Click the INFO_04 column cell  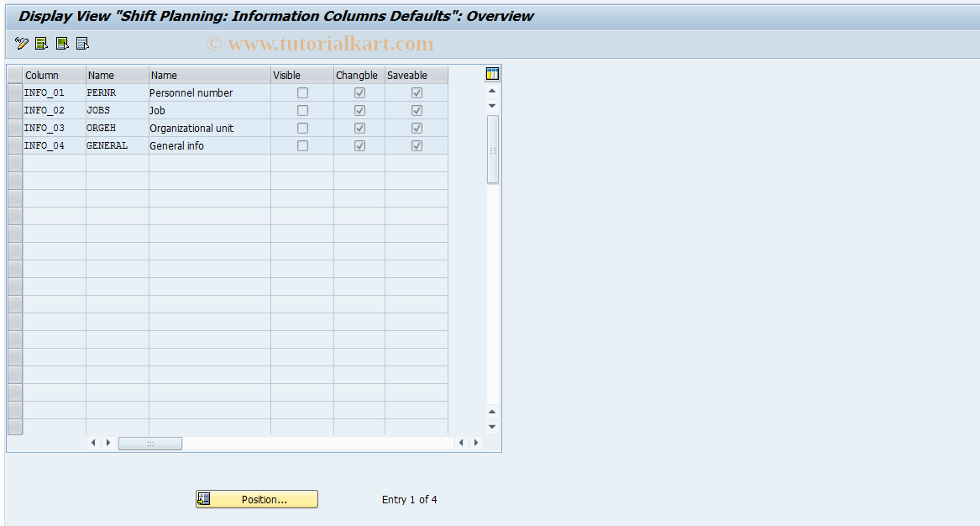(x=55, y=145)
